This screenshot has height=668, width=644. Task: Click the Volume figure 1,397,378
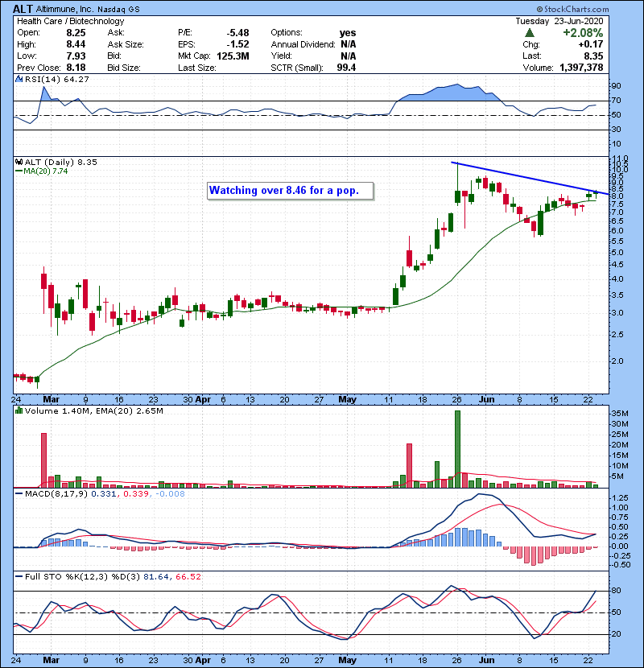click(x=581, y=68)
